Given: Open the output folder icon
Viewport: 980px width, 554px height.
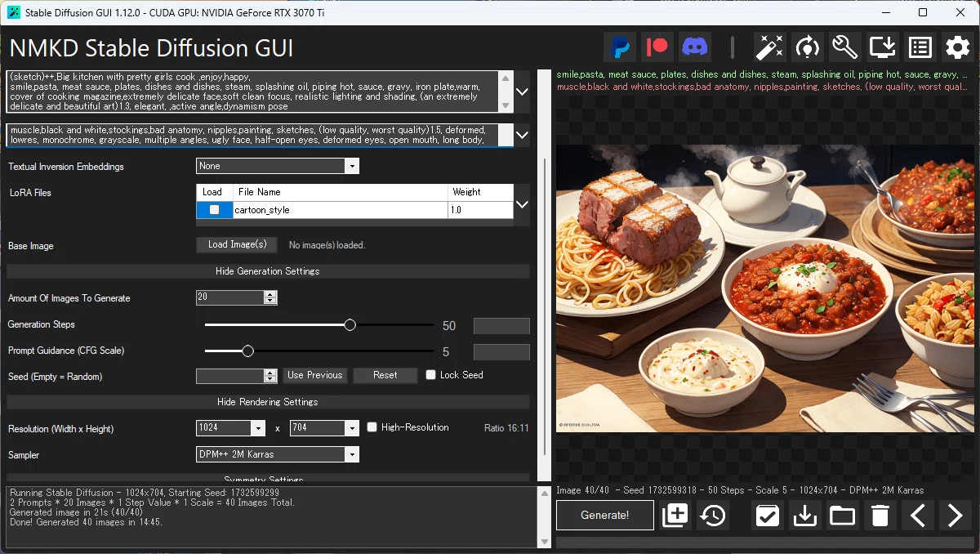Looking at the screenshot, I should pos(842,516).
